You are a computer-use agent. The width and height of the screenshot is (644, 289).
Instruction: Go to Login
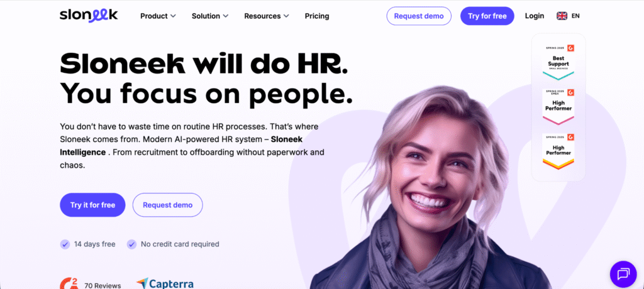click(x=535, y=16)
